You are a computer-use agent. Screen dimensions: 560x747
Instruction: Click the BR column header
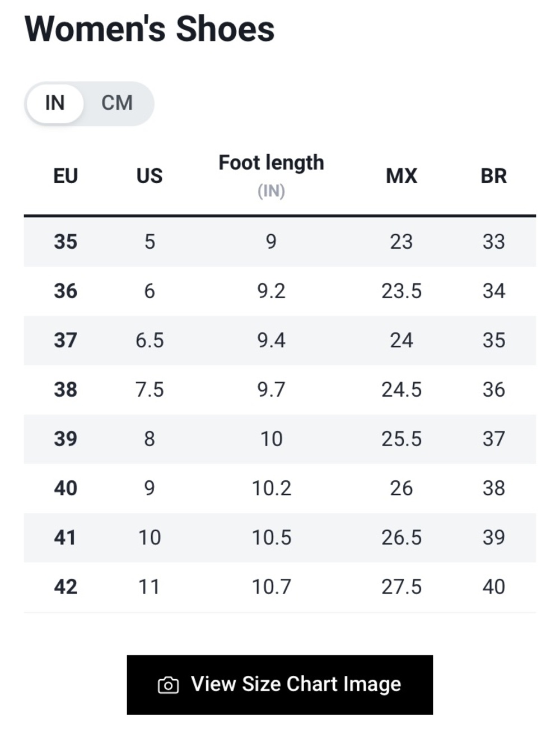[x=494, y=176]
